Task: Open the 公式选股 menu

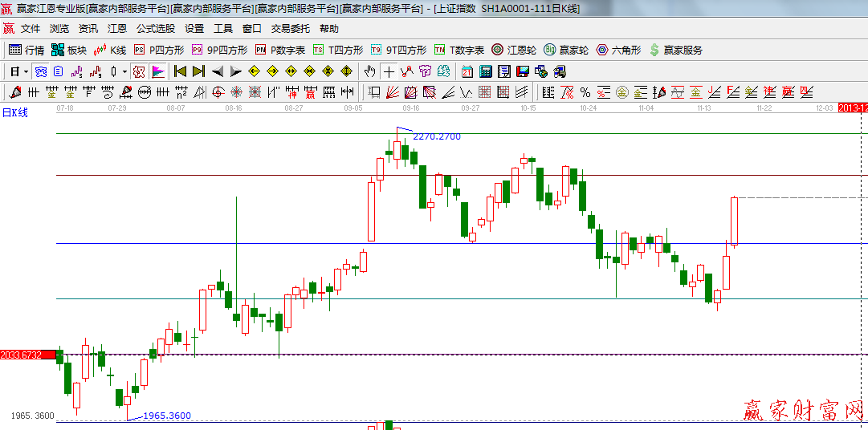Action: (155, 28)
